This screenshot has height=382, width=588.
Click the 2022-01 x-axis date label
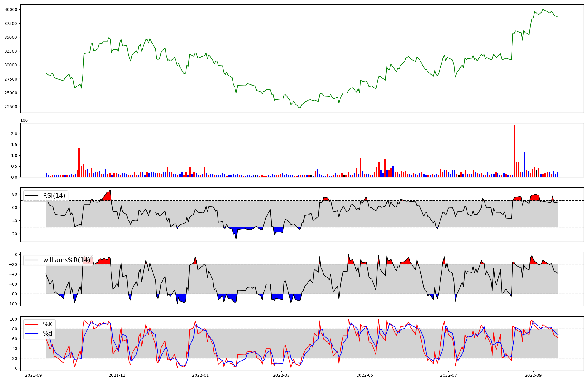(x=201, y=375)
